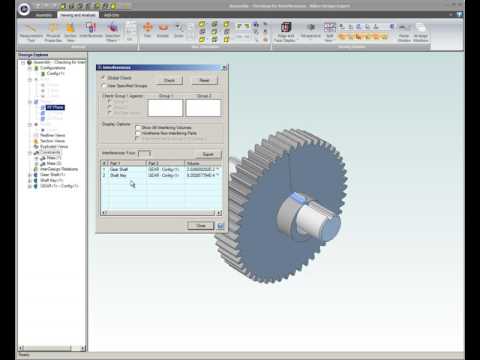Switch to the Assembly ribbon tab
The height and width of the screenshot is (360, 480).
[x=44, y=15]
